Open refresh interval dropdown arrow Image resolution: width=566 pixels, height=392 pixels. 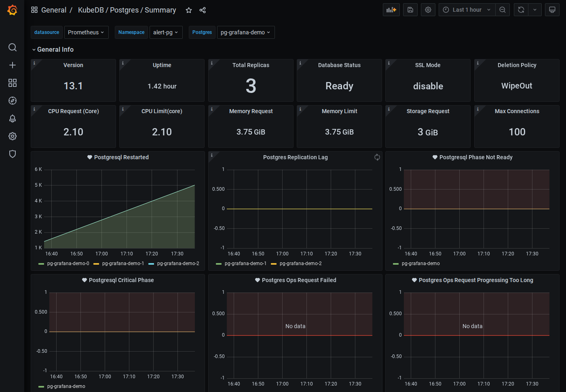[x=535, y=10]
